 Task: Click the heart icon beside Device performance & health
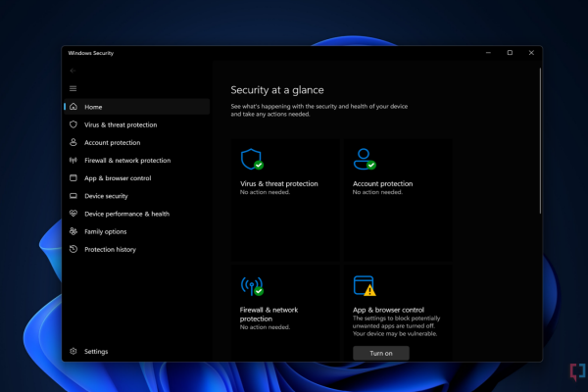click(x=73, y=214)
